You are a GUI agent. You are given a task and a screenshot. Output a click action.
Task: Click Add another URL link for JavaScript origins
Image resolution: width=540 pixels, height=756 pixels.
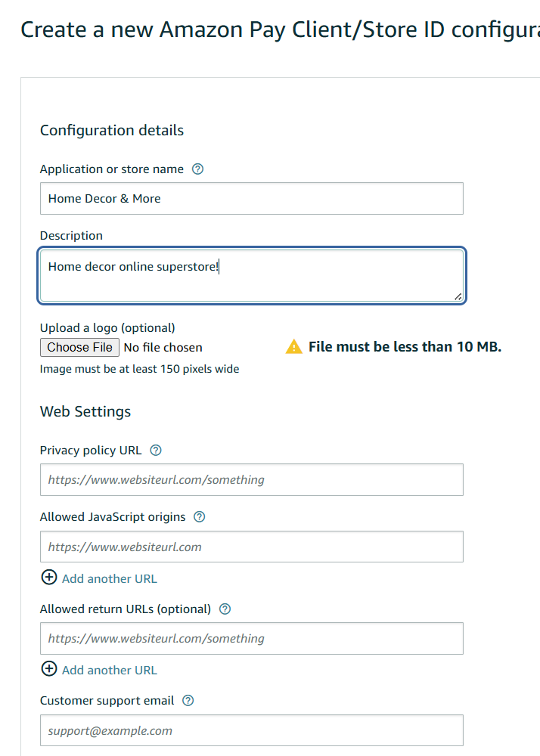coord(110,579)
